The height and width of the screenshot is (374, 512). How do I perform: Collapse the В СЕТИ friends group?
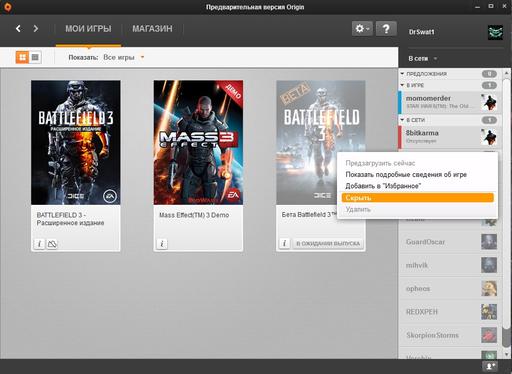(402, 120)
